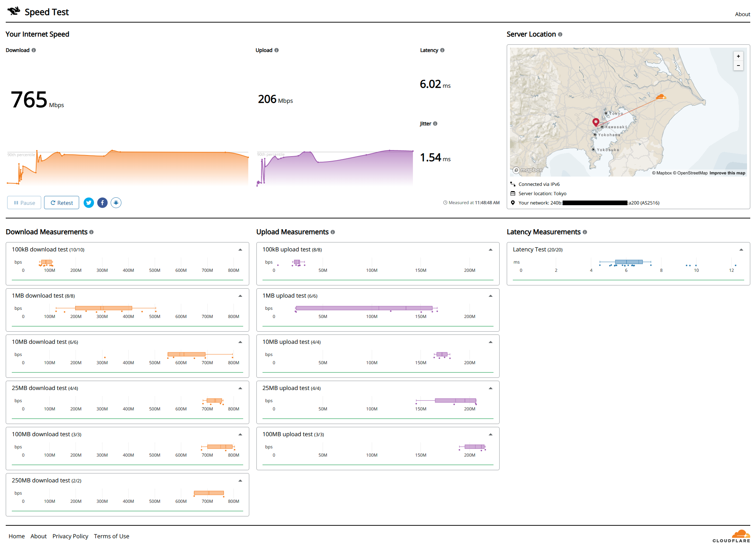Screen dimensions: 756x549
Task: Click the Server location Tokyo server icon
Action: [513, 193]
